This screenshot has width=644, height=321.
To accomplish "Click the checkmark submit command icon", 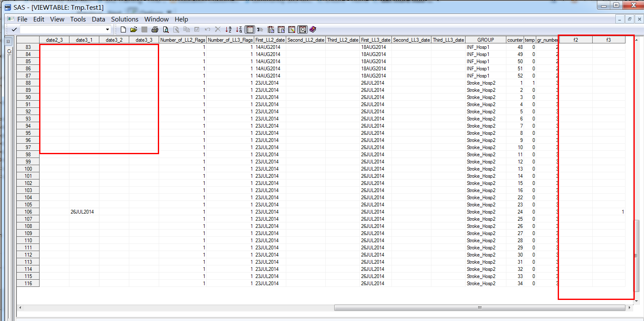I will (14, 29).
